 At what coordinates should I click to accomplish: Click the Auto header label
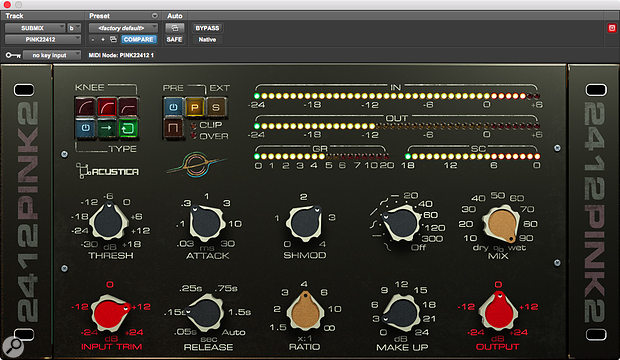click(174, 16)
